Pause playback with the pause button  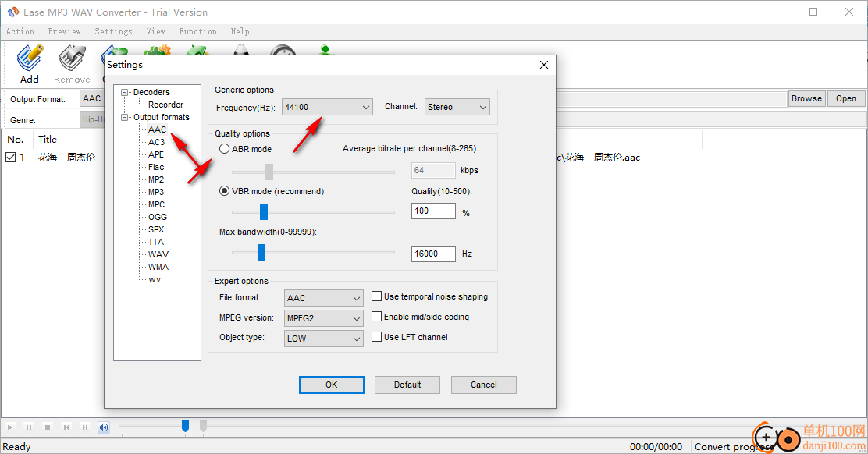29,427
